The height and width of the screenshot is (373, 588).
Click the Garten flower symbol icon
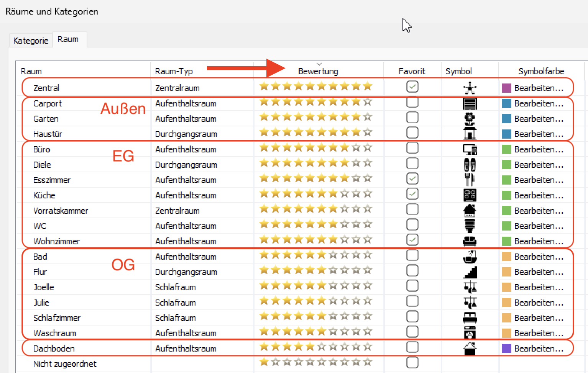tap(470, 119)
